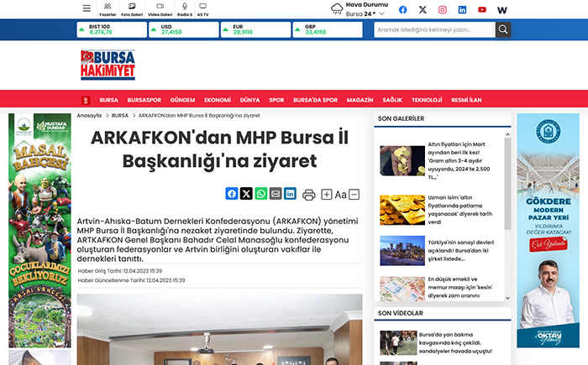Open GÜNDEM menu item
588x365 pixels.
click(182, 100)
